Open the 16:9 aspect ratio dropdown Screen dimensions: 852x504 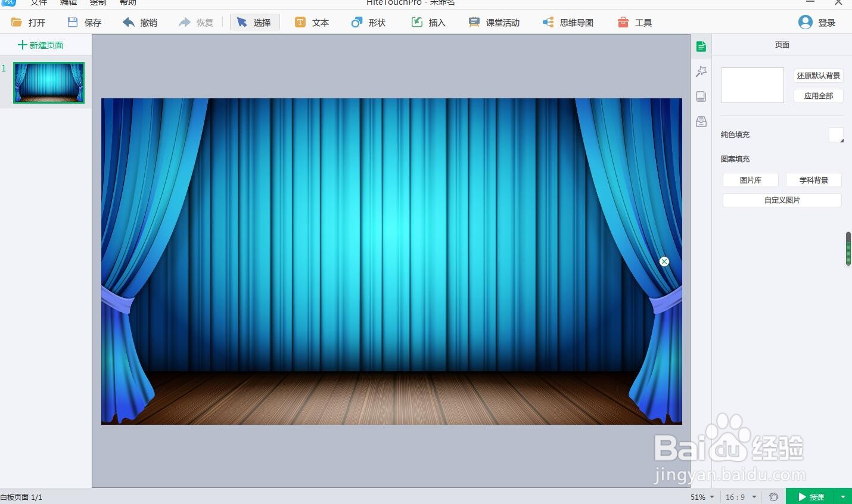point(741,497)
